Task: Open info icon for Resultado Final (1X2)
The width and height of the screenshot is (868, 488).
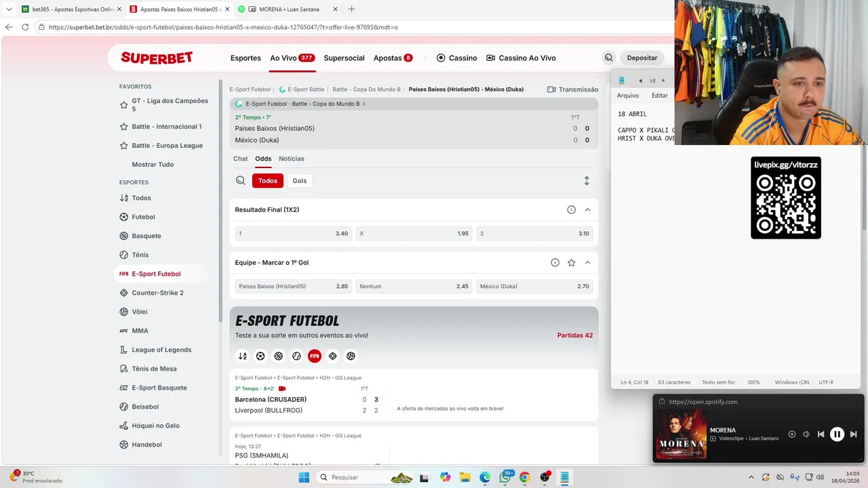Action: (x=571, y=209)
